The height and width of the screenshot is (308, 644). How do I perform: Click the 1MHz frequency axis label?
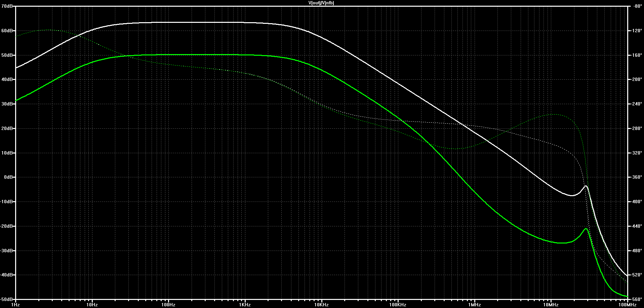coord(475,305)
